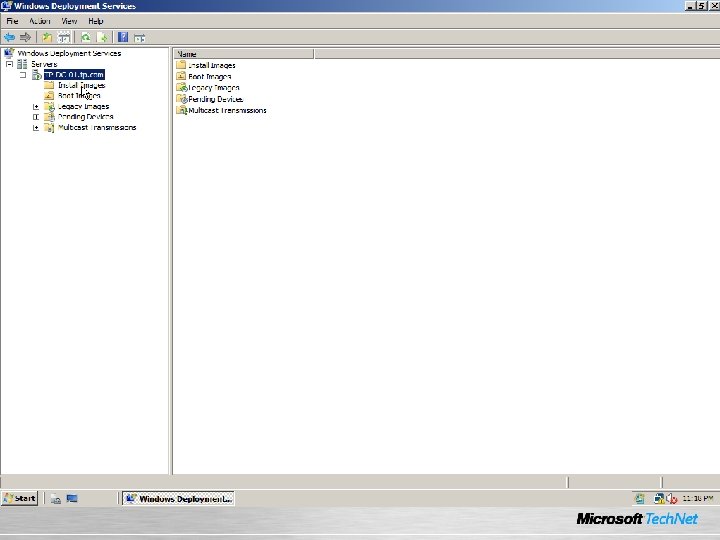Collapse the Servers tree node
720x540 pixels.
(9, 64)
